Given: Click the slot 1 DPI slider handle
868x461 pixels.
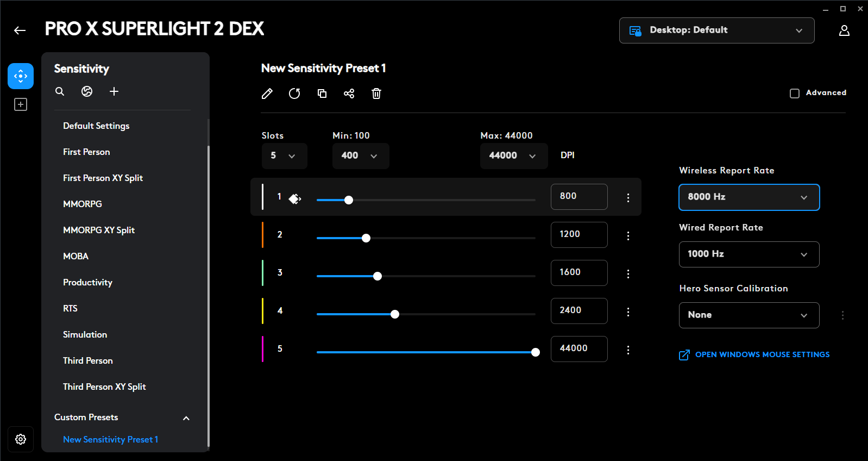Looking at the screenshot, I should click(349, 200).
